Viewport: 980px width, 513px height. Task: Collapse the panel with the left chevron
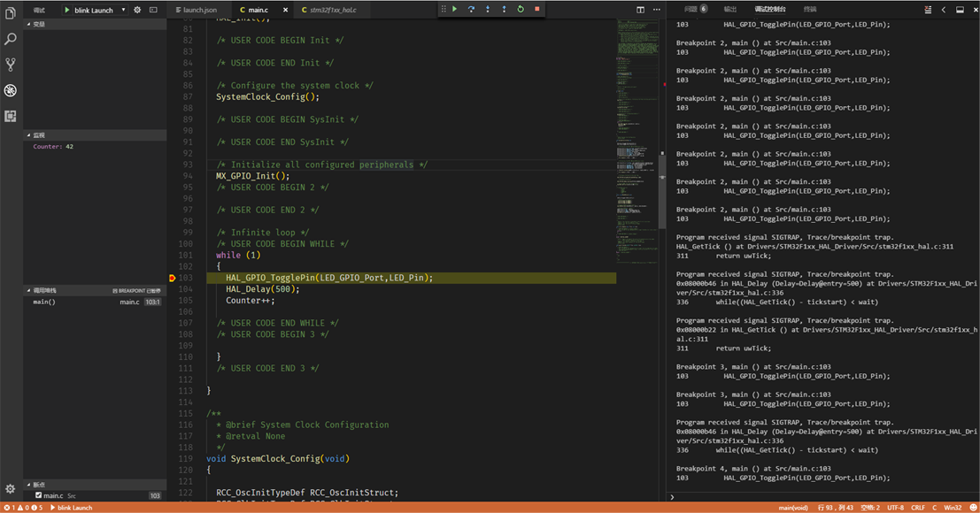(x=944, y=10)
